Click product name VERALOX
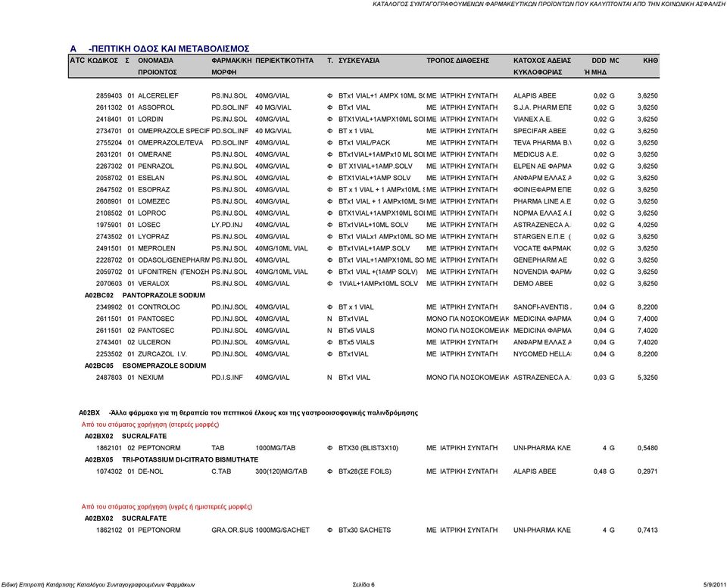 [x=154, y=284]
